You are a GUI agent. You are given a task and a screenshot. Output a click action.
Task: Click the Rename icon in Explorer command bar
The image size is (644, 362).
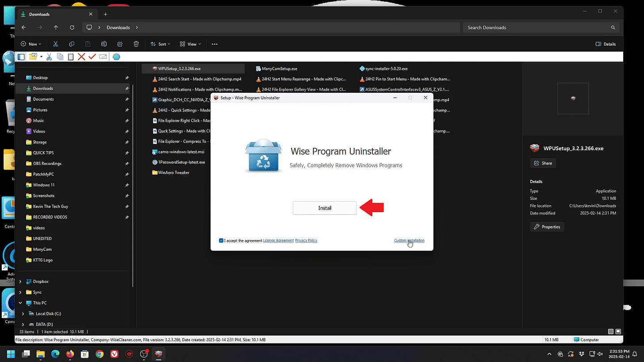tap(104, 44)
